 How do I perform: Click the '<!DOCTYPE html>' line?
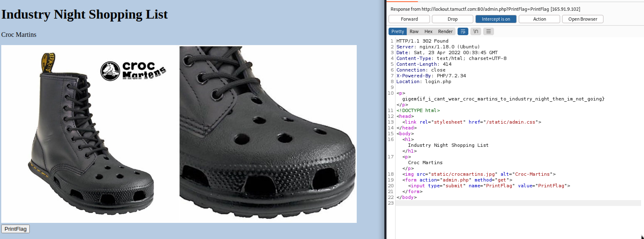(418, 110)
